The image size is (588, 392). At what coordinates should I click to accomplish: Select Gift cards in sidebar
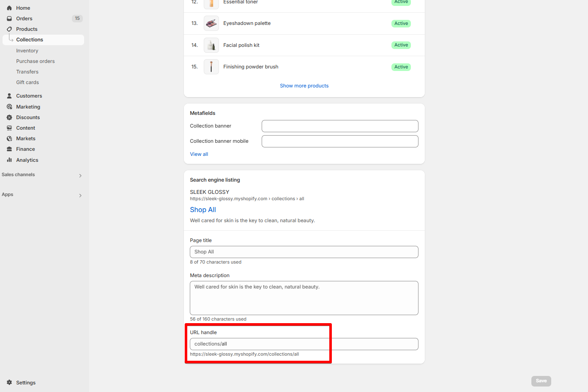click(x=27, y=82)
